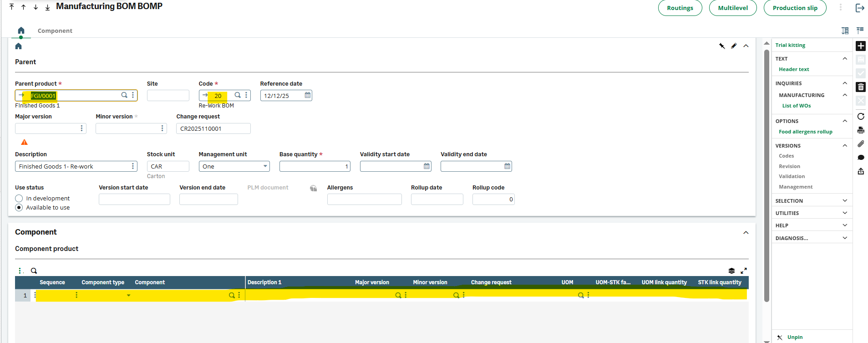Collapse the TEXT group in right panel
Screen dimensions: 868x343
[x=845, y=58]
